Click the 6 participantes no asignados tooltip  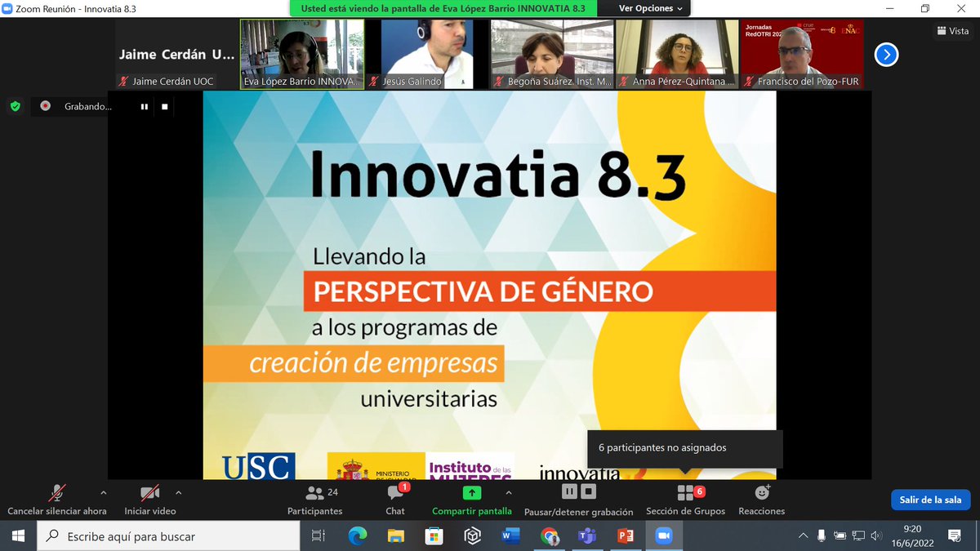[x=684, y=448]
